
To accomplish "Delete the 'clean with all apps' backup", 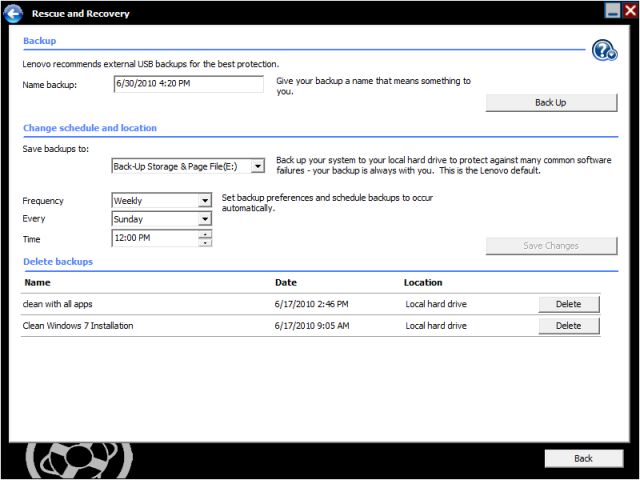I will (x=569, y=304).
